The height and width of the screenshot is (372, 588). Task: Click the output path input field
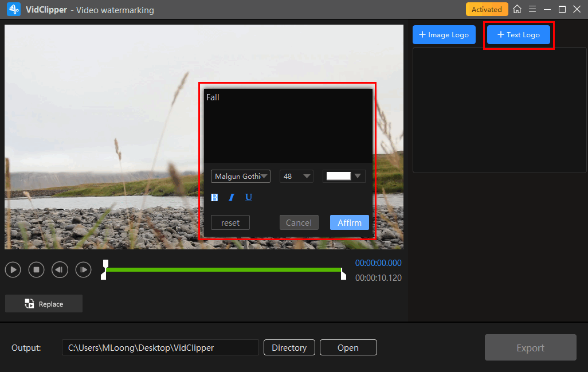click(160, 347)
